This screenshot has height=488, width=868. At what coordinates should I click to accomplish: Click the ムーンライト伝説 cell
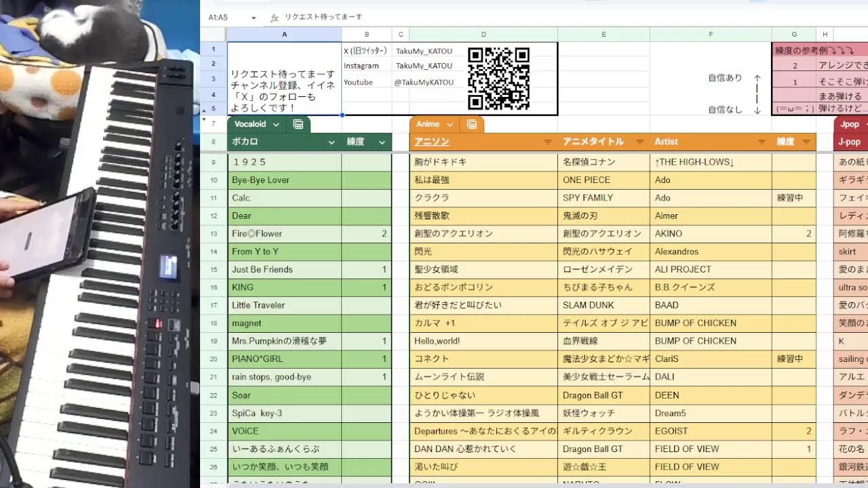click(x=484, y=377)
